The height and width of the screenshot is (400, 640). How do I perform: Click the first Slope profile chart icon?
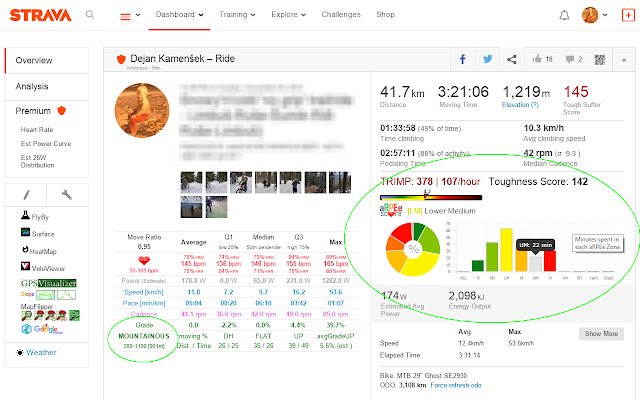[x=45, y=295]
